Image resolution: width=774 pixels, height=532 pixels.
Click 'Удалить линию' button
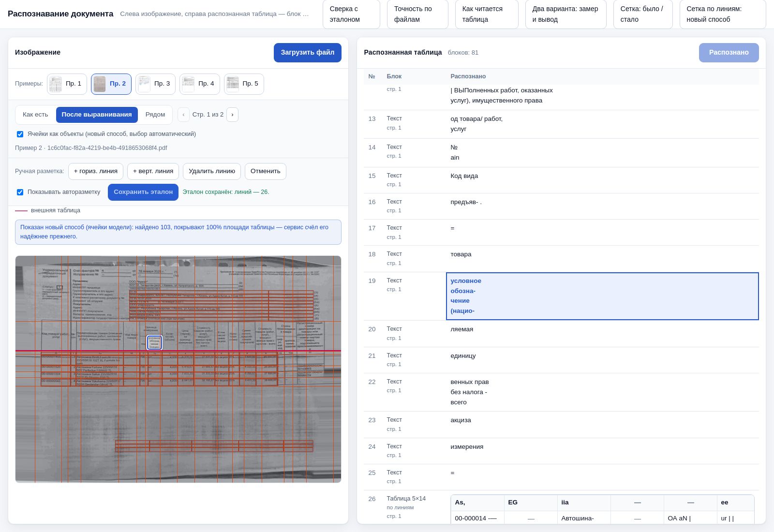coord(212,171)
